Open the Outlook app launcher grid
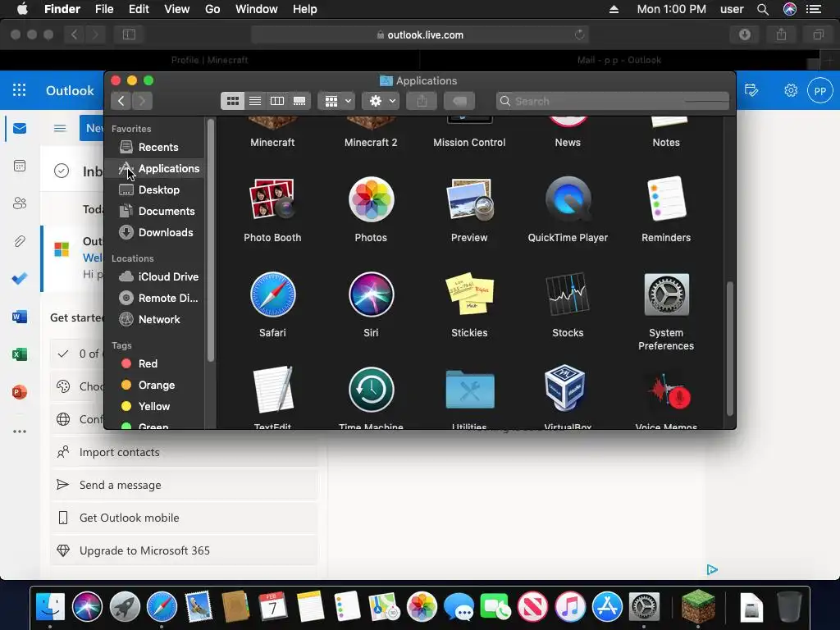This screenshot has width=840, height=630. 20,90
